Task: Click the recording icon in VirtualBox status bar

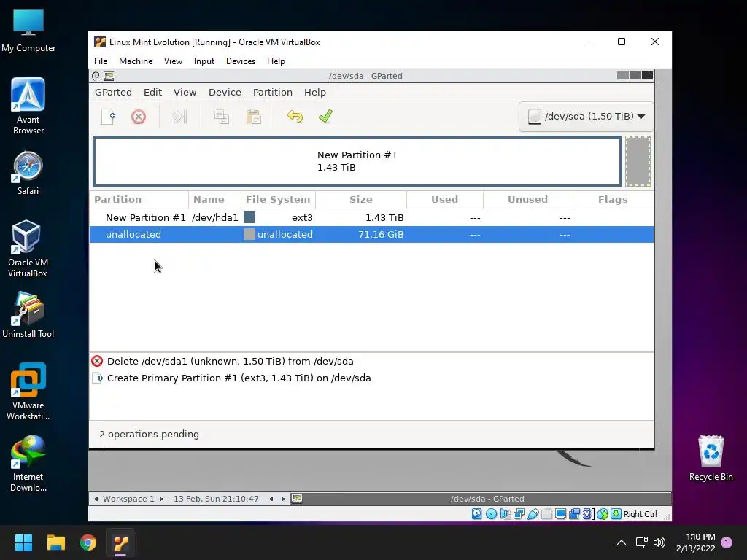Action: point(575,514)
